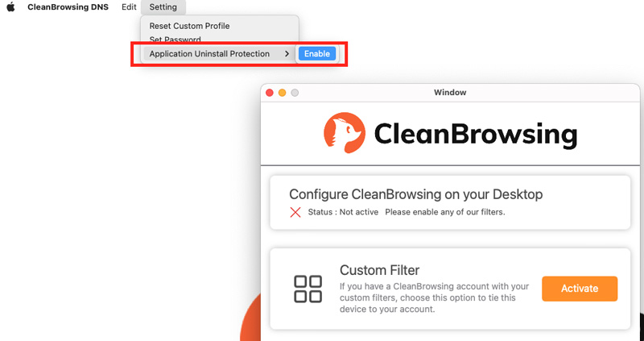
Task: Enable Application Uninstall Protection
Action: (x=317, y=54)
